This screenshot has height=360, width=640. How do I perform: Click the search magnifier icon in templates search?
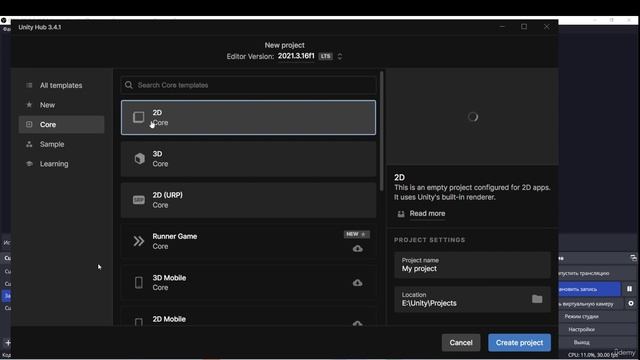point(129,85)
